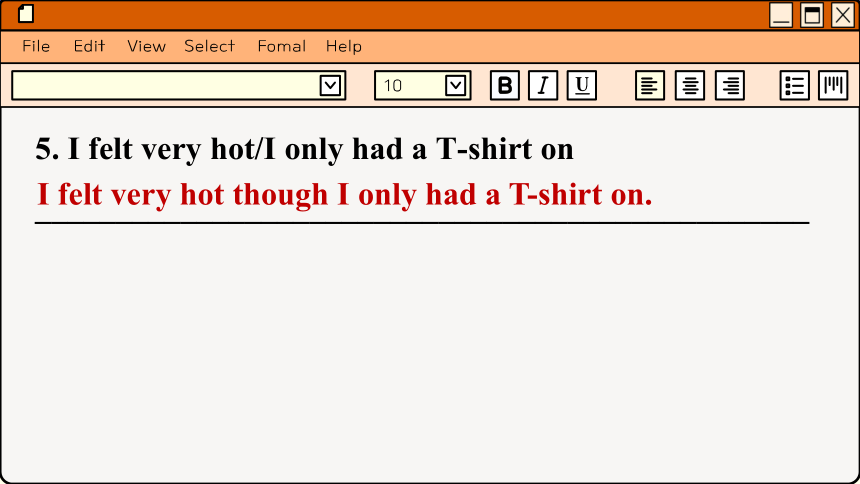Open the font size dropdown arrow

[x=455, y=86]
